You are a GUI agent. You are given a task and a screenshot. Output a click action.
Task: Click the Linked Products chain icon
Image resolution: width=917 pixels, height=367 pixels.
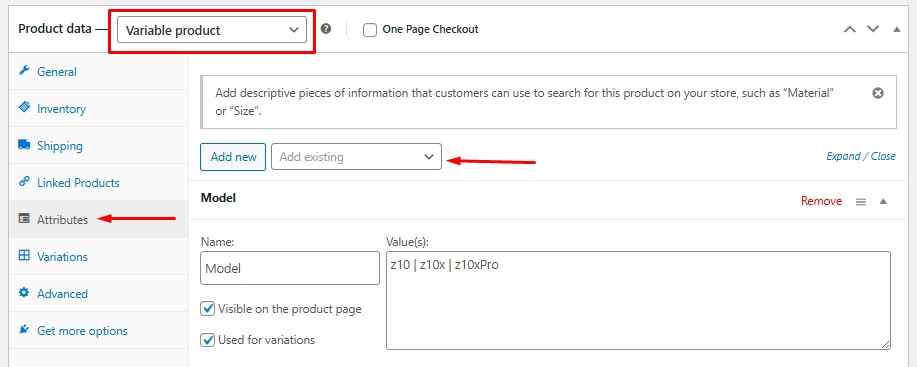24,181
